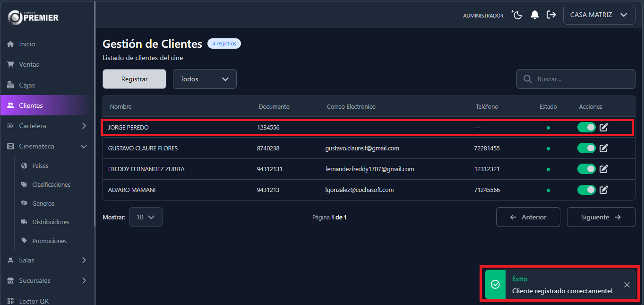The image size is (644, 305).
Task: Focus the Buscar search field
Action: [581, 79]
